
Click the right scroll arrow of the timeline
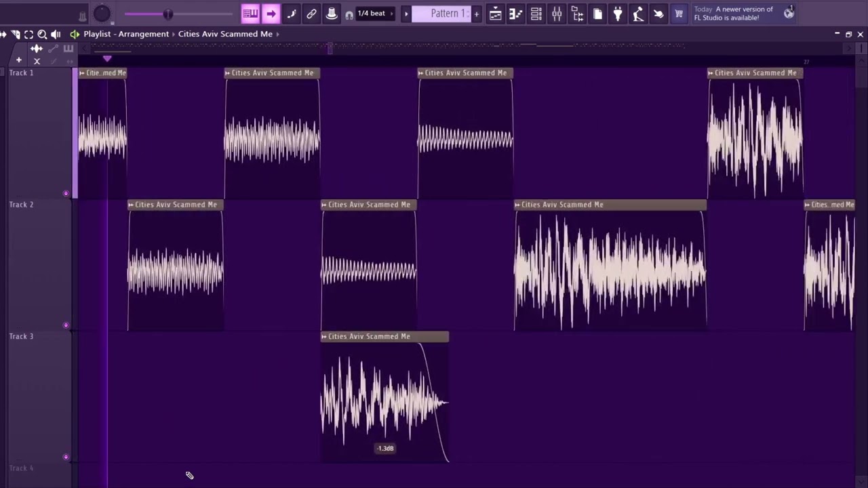pos(848,48)
